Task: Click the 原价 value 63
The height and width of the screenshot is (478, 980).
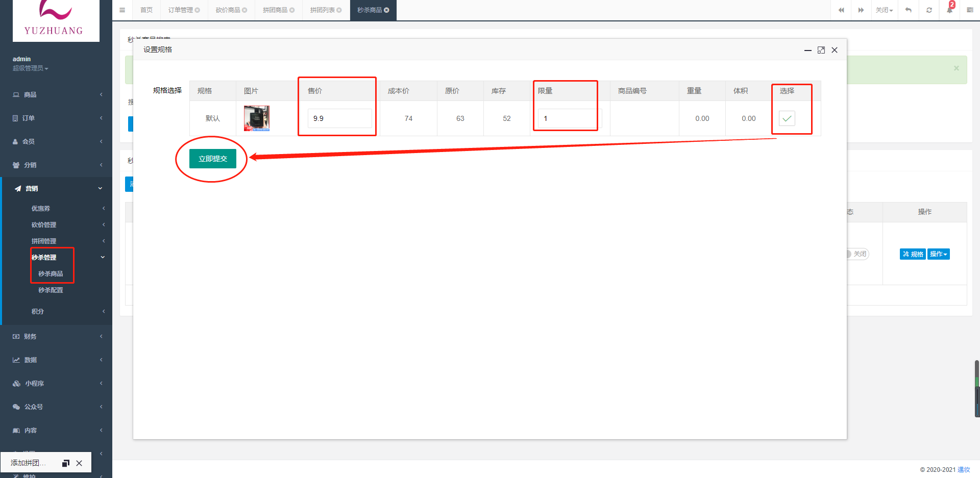Action: pos(460,118)
